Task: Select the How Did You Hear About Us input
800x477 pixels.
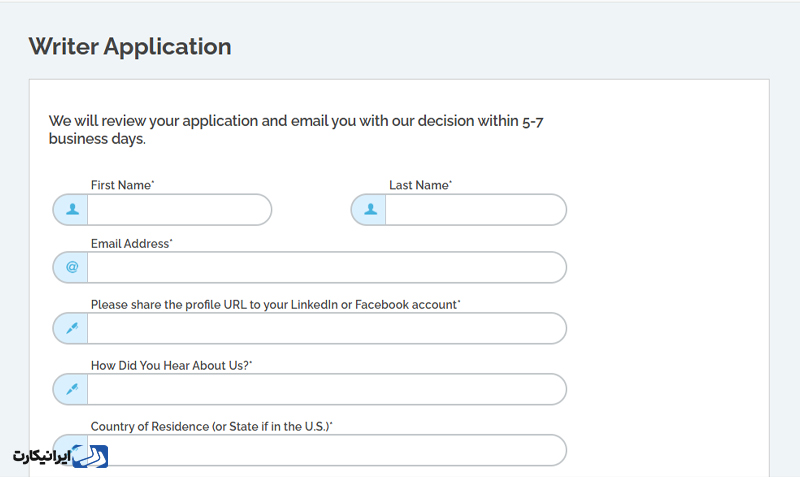Action: (327, 389)
